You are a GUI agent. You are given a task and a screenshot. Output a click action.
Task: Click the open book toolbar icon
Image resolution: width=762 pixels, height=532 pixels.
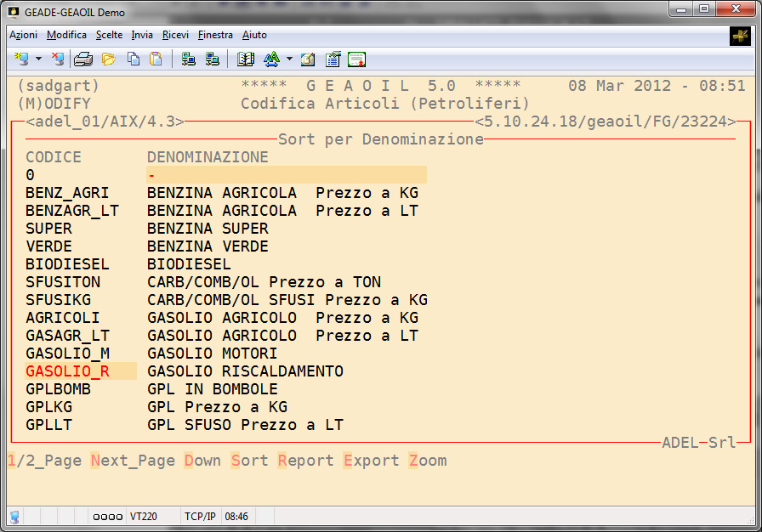[246, 59]
